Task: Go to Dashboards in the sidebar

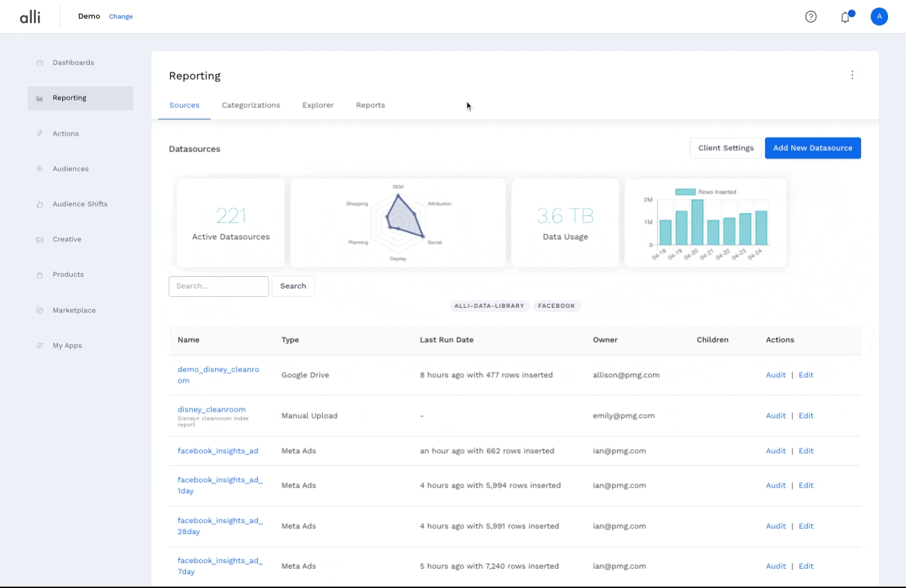Action: coord(73,63)
